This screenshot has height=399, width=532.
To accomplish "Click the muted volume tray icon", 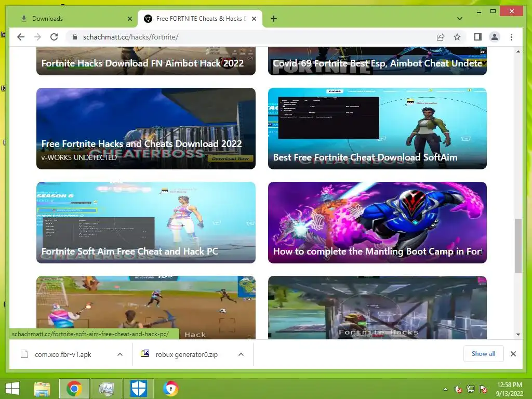I will click(458, 389).
